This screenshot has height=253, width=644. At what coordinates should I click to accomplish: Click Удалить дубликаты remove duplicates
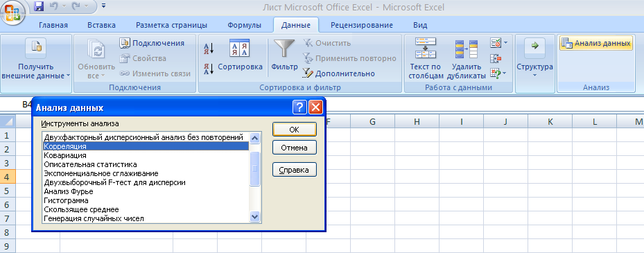(466, 58)
